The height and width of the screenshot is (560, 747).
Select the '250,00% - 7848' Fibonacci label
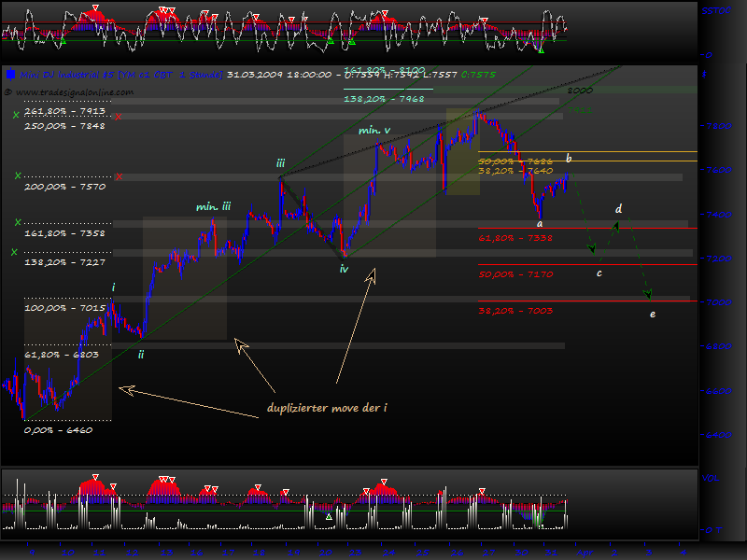click(x=64, y=126)
